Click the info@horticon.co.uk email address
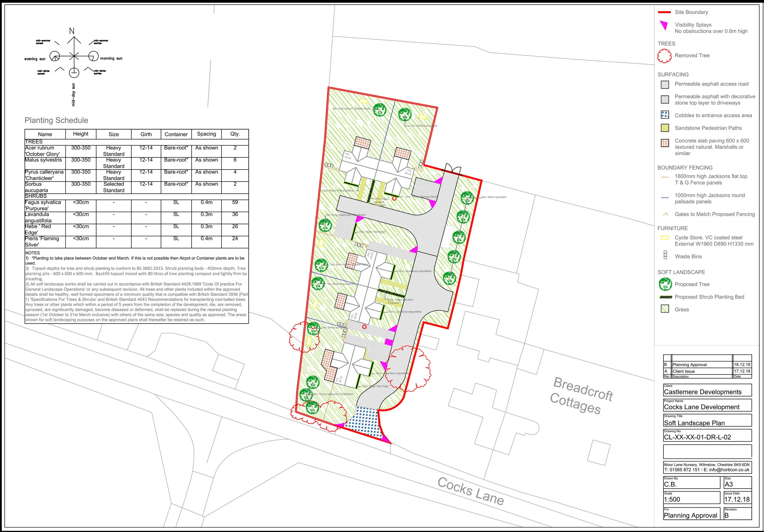Viewport: 764px width, 532px height. tap(729, 470)
